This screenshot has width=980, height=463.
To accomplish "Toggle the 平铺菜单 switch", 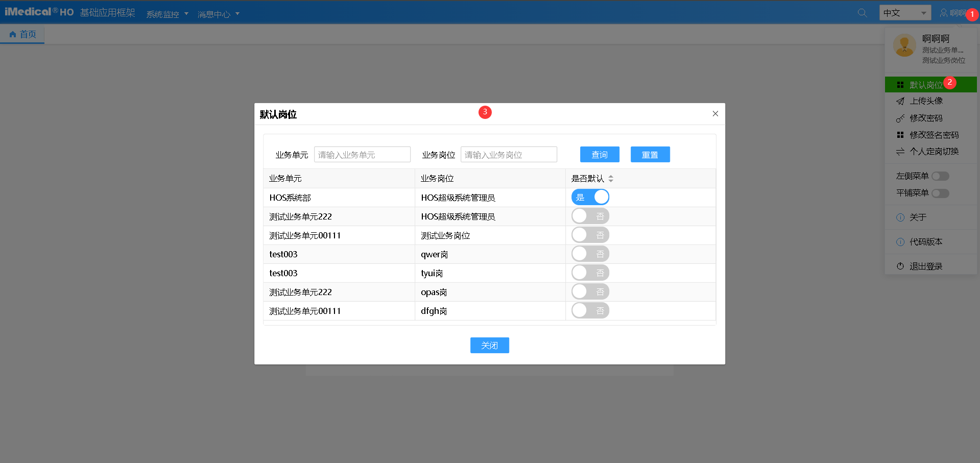I will pos(940,193).
